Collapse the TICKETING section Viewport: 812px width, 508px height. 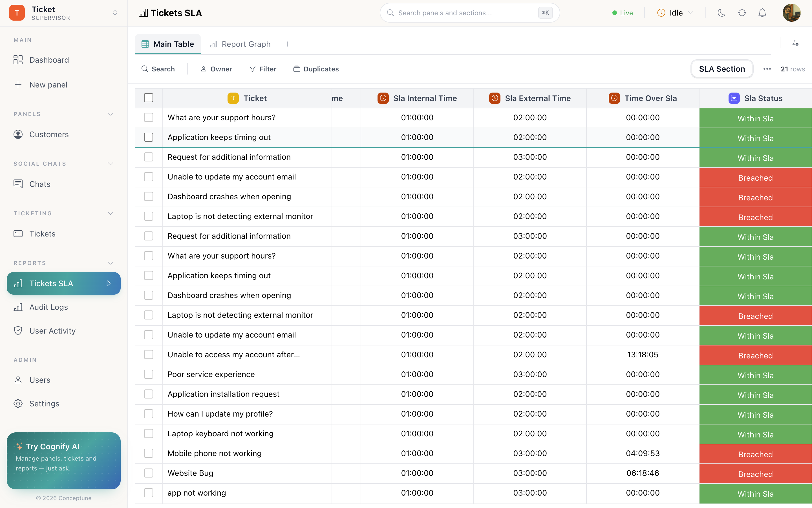pyautogui.click(x=111, y=214)
